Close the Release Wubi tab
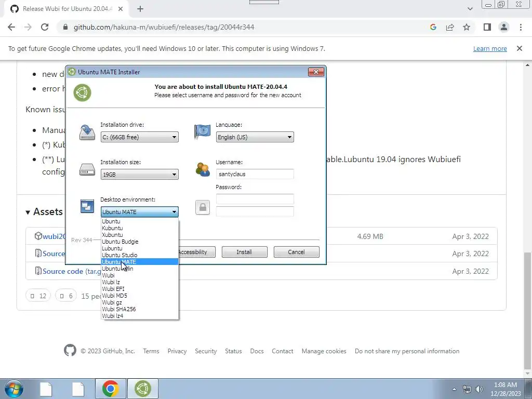Viewport: 532px width, 399px height. [121, 9]
